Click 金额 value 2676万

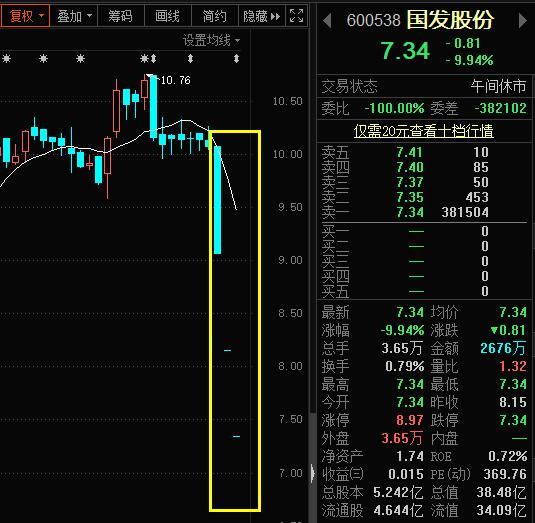click(x=503, y=348)
